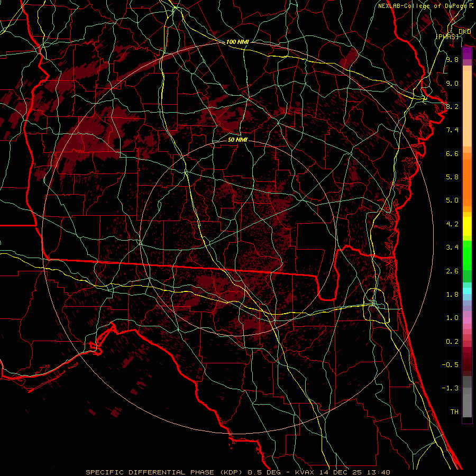Click the 2.6 value beside the green band

click(x=452, y=271)
